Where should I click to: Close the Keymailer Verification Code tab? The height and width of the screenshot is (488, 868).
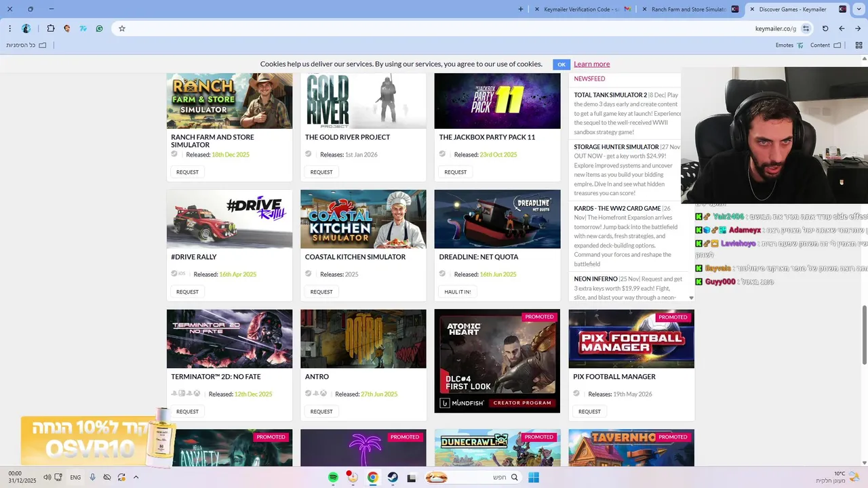(537, 9)
